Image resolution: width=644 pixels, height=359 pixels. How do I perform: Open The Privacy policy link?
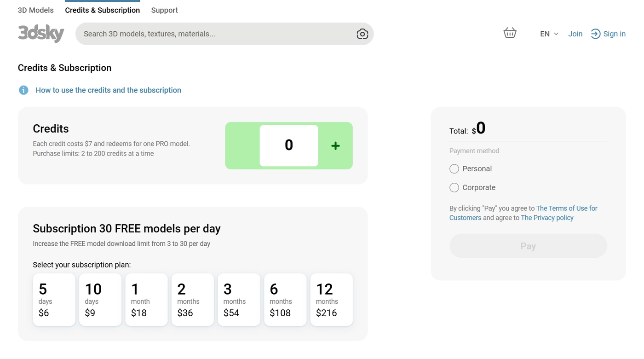point(547,218)
